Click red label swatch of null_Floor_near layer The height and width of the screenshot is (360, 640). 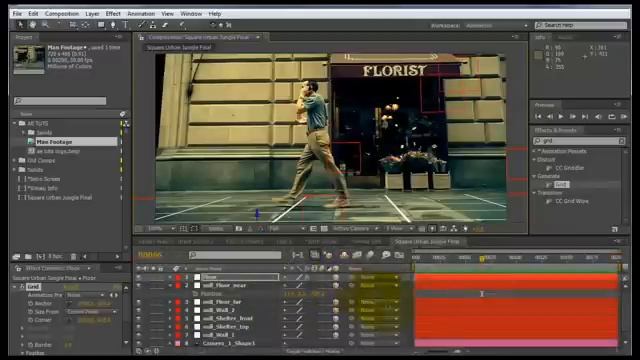(178, 285)
